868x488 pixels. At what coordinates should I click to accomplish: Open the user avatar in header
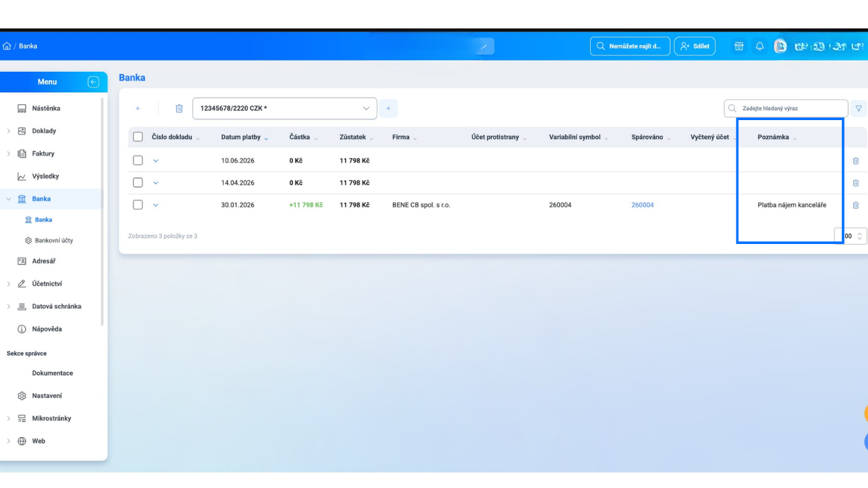coord(780,46)
